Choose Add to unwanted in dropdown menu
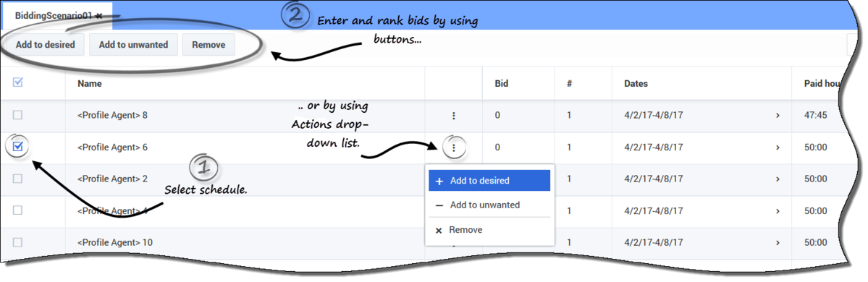 tap(489, 205)
